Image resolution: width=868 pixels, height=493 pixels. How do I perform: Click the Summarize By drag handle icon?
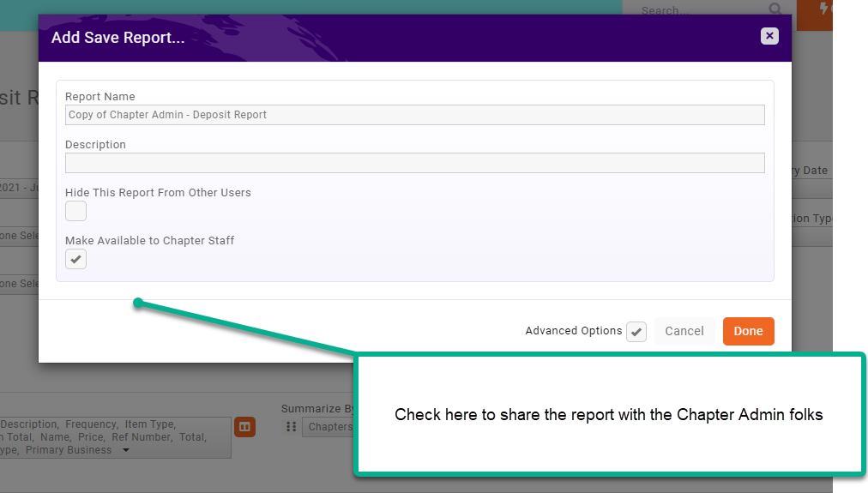(291, 427)
